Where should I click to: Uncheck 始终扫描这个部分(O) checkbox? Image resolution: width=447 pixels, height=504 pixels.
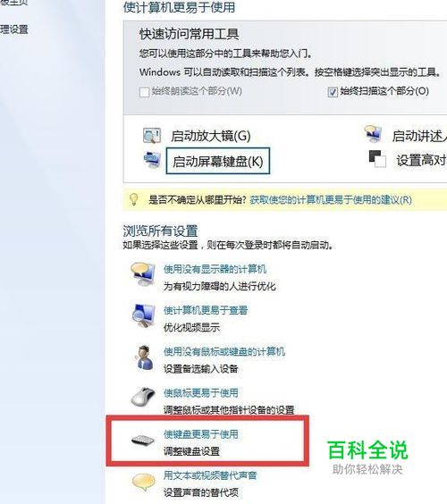click(x=333, y=92)
